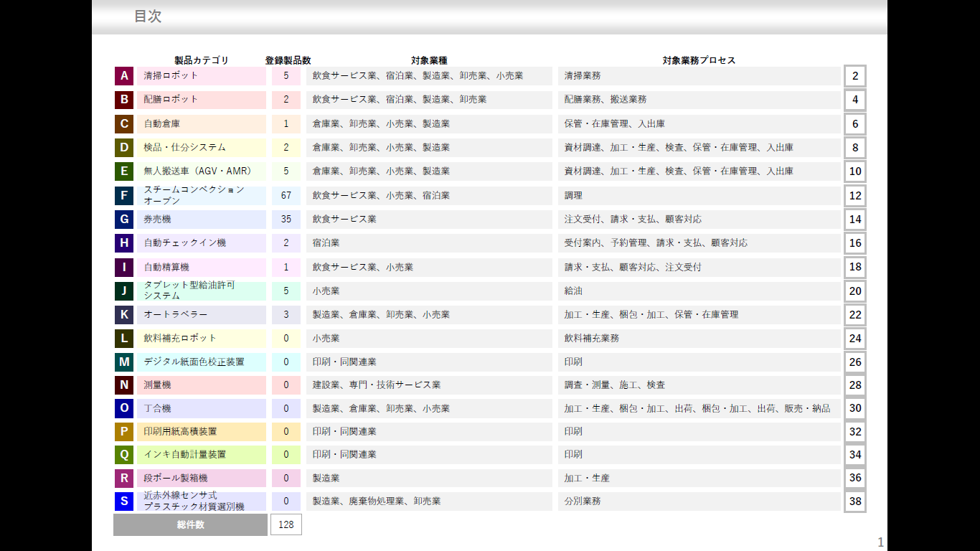Click the letter L category badge
Image resolution: width=980 pixels, height=551 pixels.
coord(124,339)
